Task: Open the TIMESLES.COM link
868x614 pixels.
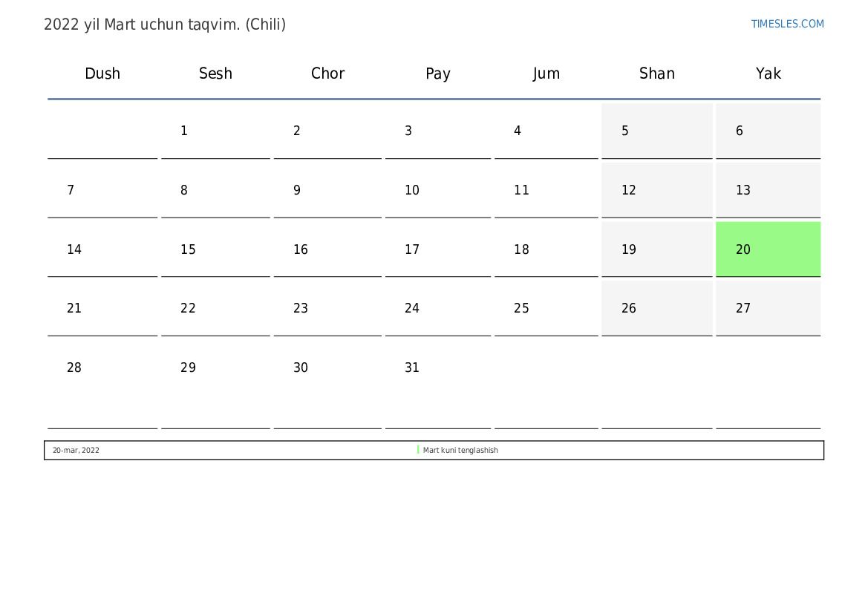Action: pyautogui.click(x=787, y=24)
